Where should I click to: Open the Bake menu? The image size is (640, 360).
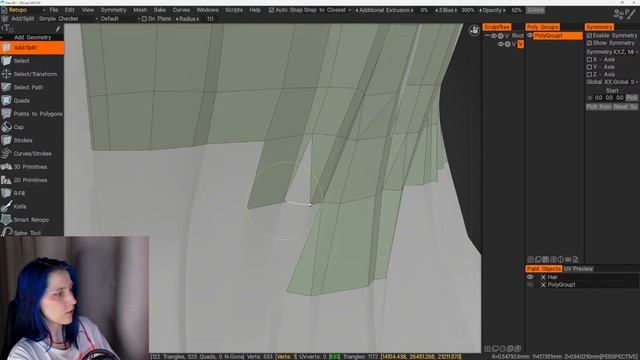click(x=160, y=10)
